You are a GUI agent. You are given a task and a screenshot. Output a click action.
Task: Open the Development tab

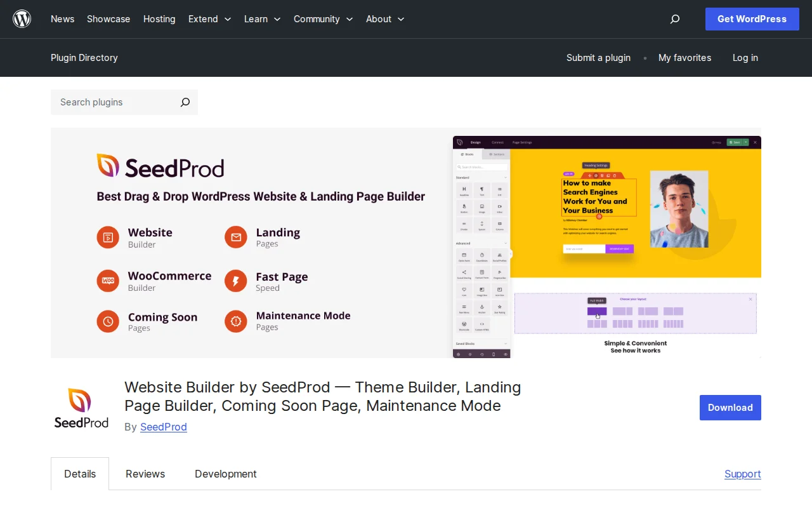point(225,474)
